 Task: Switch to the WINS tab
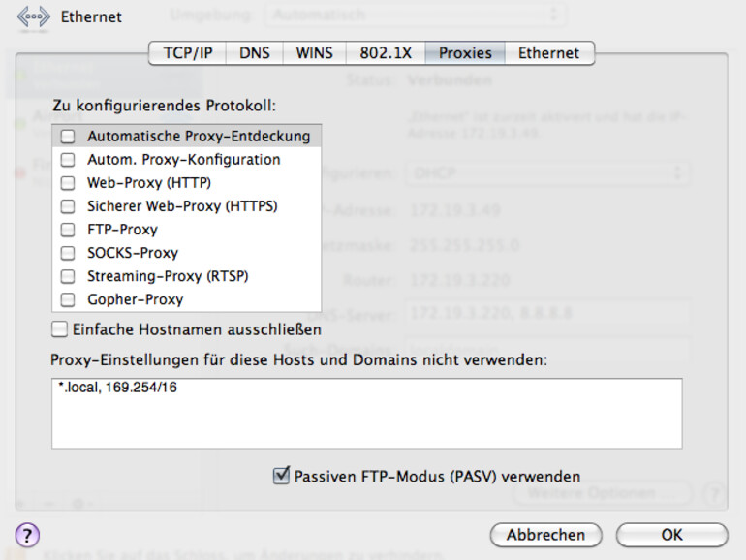click(x=315, y=53)
